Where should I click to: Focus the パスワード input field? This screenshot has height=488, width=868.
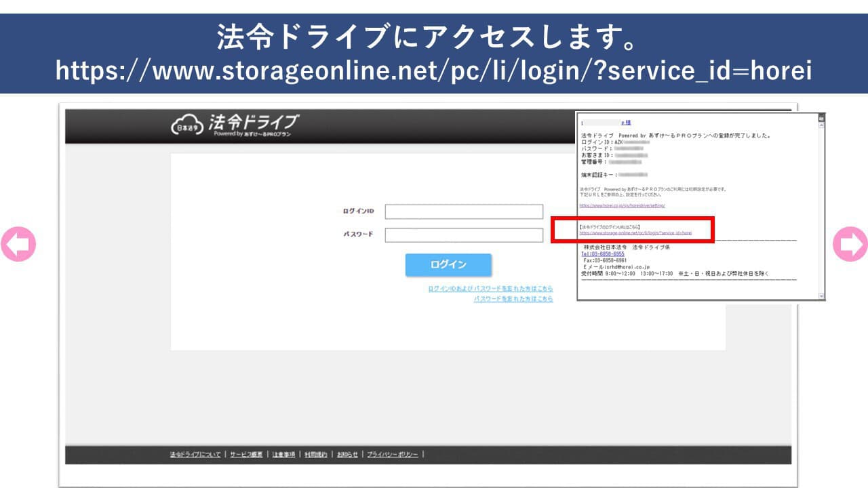coord(464,235)
